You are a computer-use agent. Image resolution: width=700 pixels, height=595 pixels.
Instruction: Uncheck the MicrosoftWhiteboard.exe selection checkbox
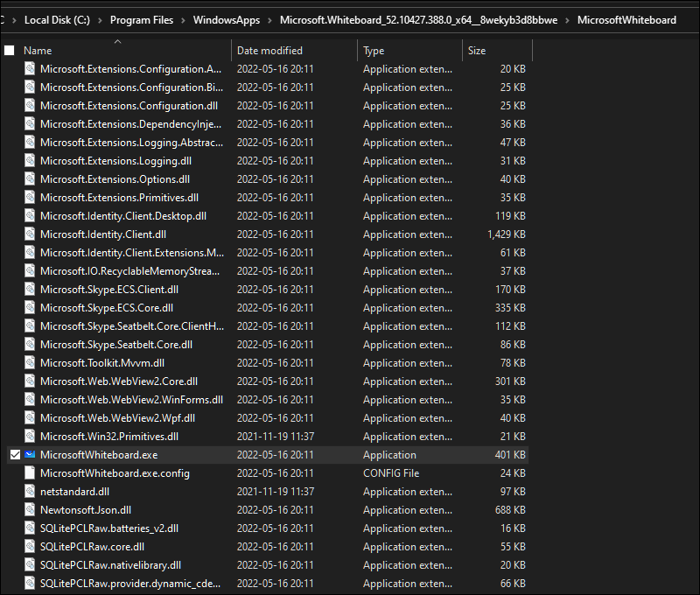15,455
